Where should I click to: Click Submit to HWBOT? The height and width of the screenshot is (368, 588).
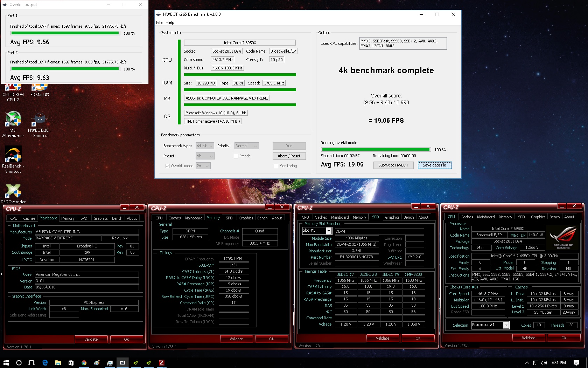coord(393,165)
